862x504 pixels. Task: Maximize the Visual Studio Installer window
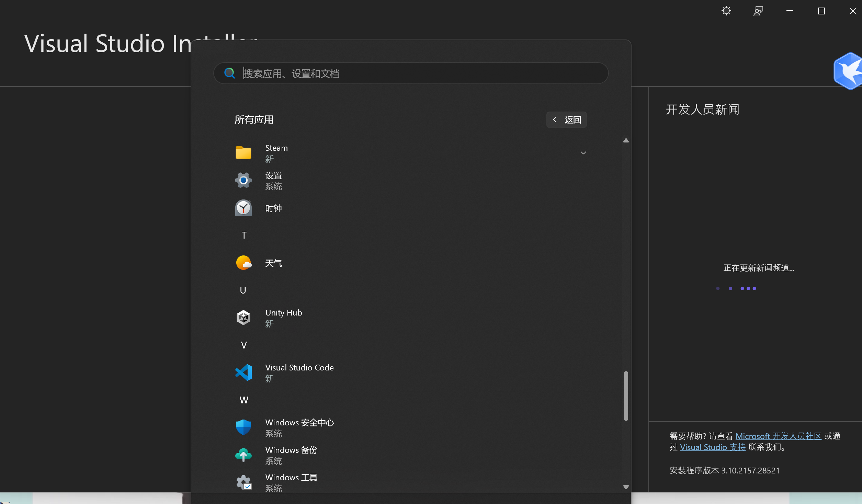(821, 11)
